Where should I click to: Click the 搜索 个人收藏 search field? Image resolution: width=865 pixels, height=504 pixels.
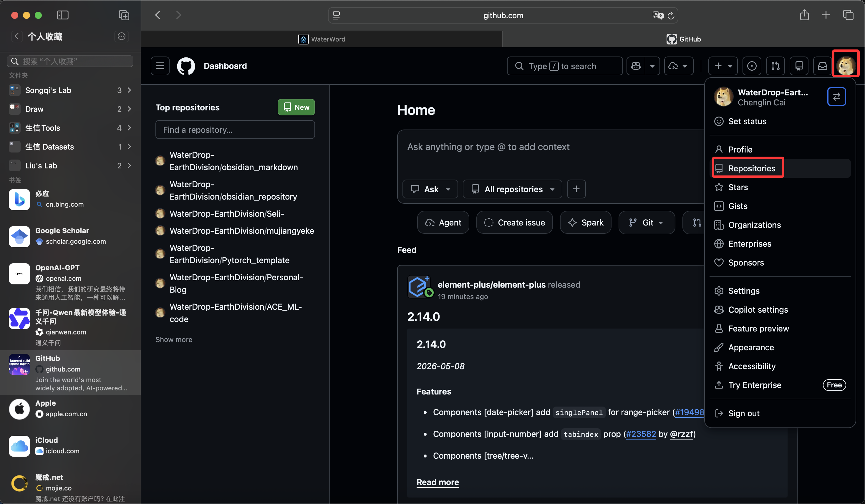(70, 61)
